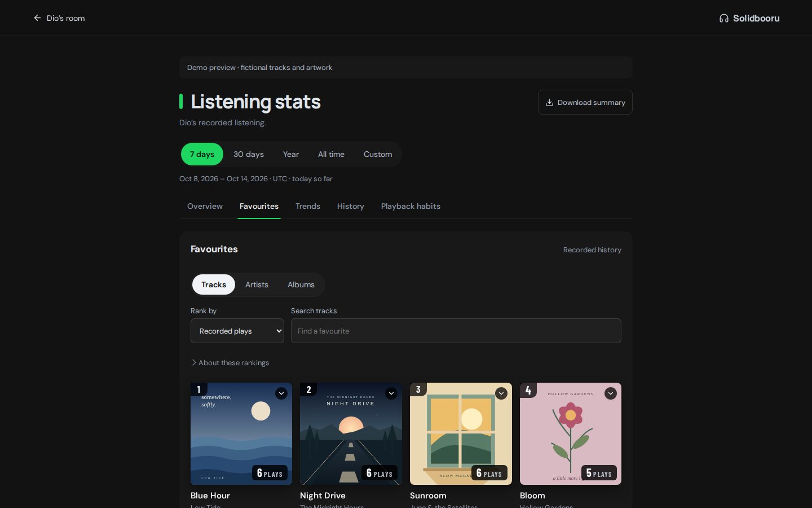Image resolution: width=812 pixels, height=508 pixels.
Task: Expand About these rankings
Action: click(x=231, y=363)
